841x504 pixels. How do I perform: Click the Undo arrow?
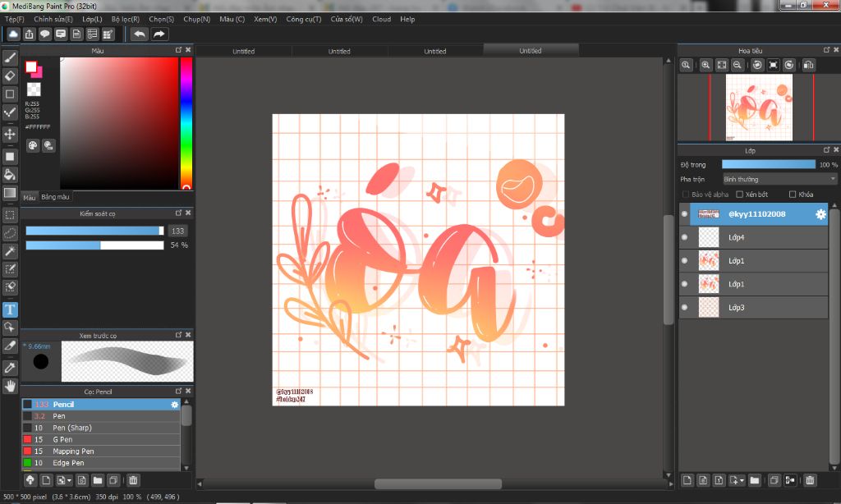tap(140, 34)
